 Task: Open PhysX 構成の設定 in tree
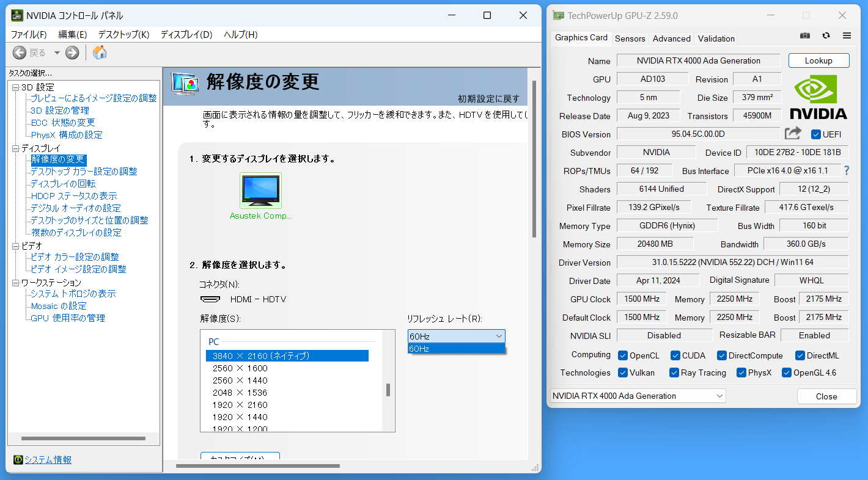click(x=67, y=135)
